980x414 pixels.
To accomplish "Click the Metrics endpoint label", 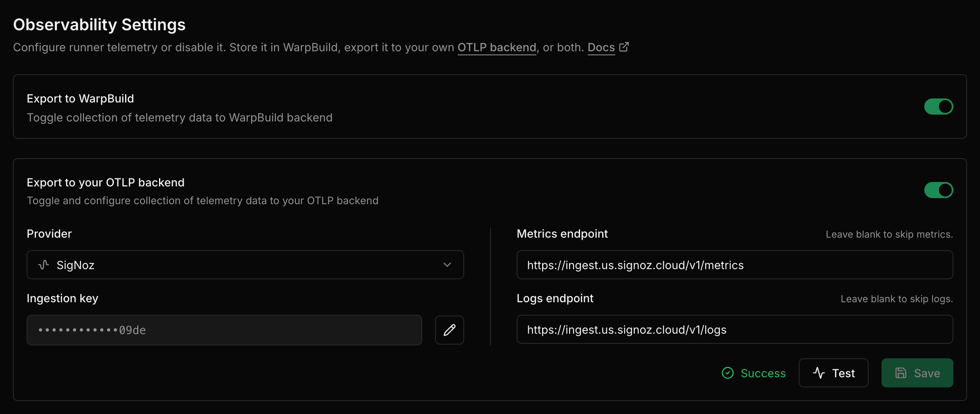I will 562,234.
